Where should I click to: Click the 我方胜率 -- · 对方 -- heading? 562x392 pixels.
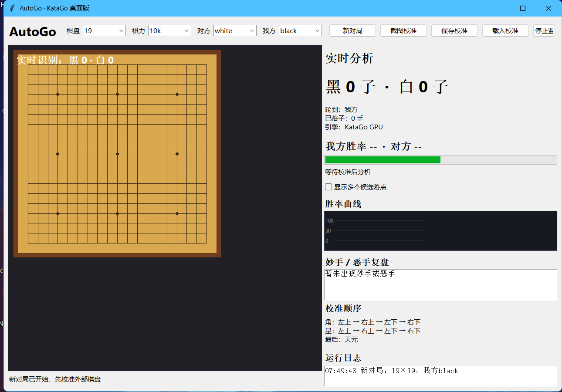click(x=373, y=146)
